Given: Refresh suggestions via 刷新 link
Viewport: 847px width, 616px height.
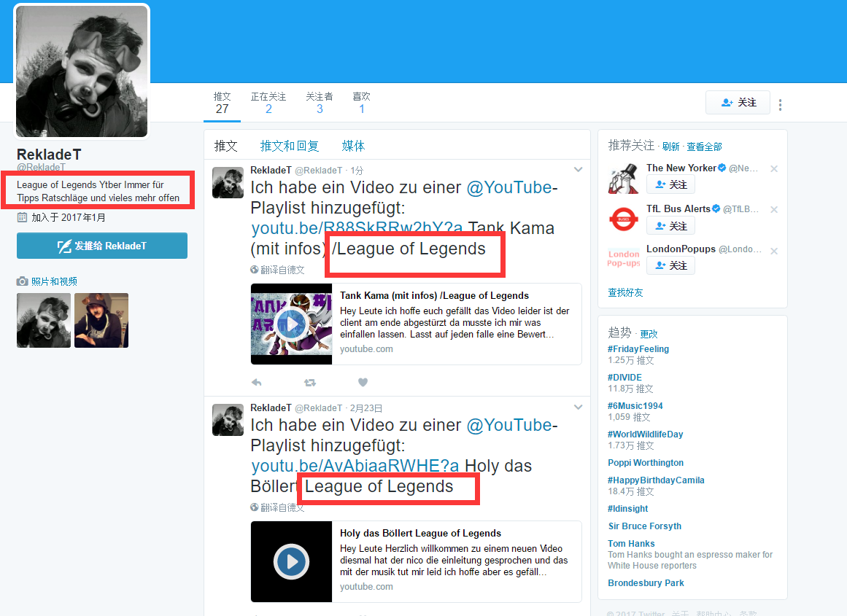Looking at the screenshot, I should 671,147.
